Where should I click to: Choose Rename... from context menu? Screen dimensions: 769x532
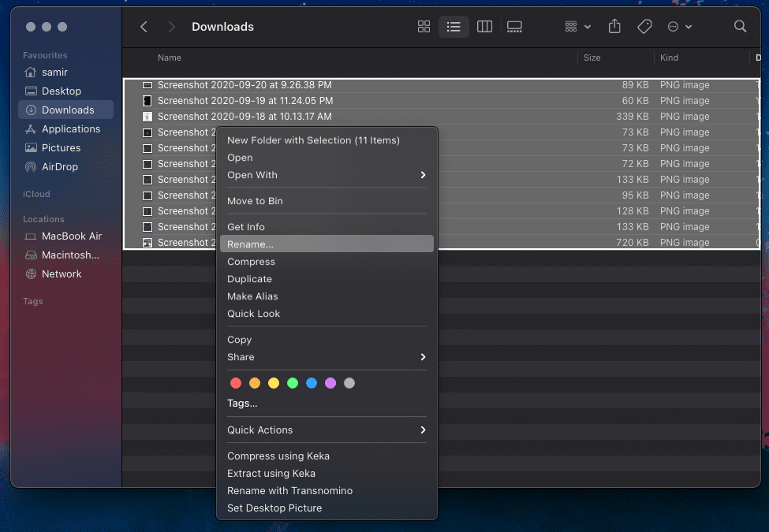(327, 244)
